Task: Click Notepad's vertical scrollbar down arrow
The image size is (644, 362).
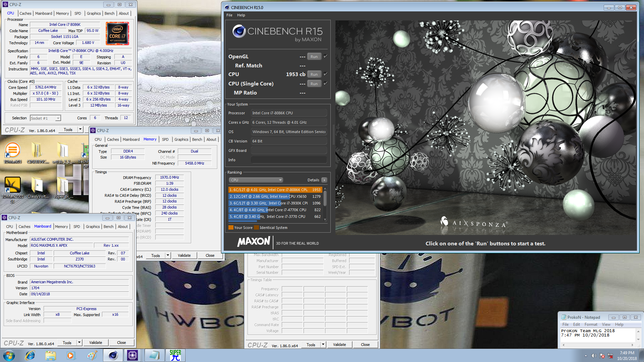Action: [638, 340]
